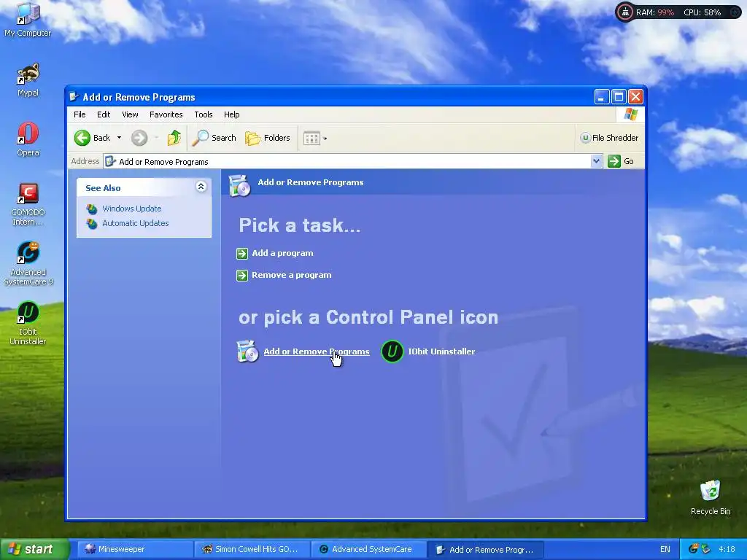Click the green Go button
This screenshot has height=560, width=747.
click(621, 161)
